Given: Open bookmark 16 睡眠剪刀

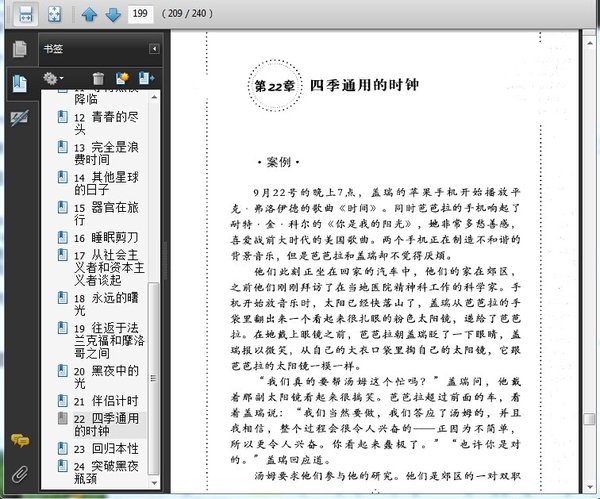Looking at the screenshot, I should (106, 238).
